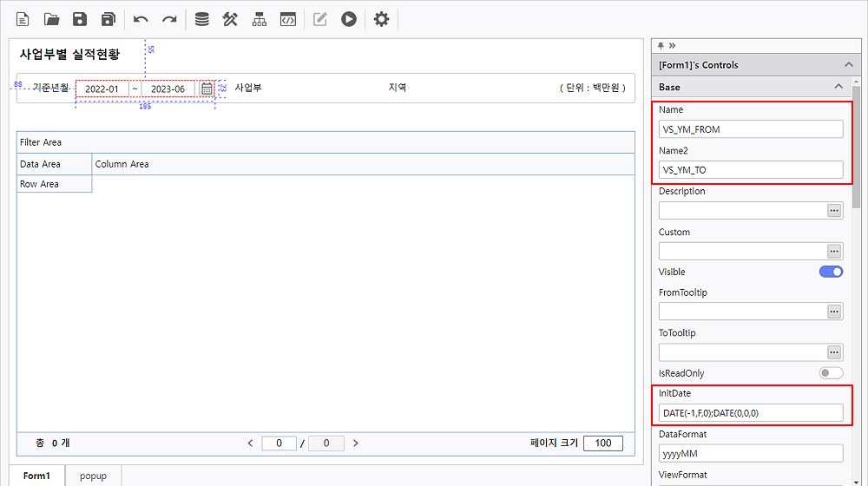Run preview with play icon
Screen dimensions: 868x486
point(349,19)
